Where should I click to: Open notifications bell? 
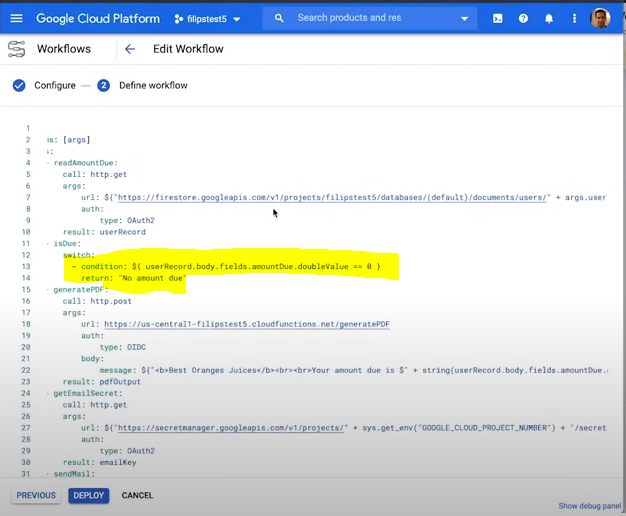coord(549,18)
